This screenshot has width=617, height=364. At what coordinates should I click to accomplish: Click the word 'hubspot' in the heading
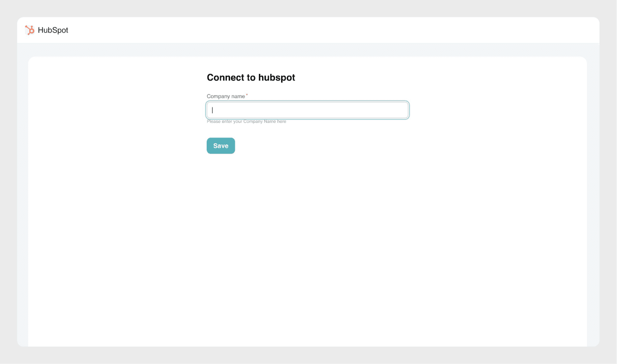(276, 77)
